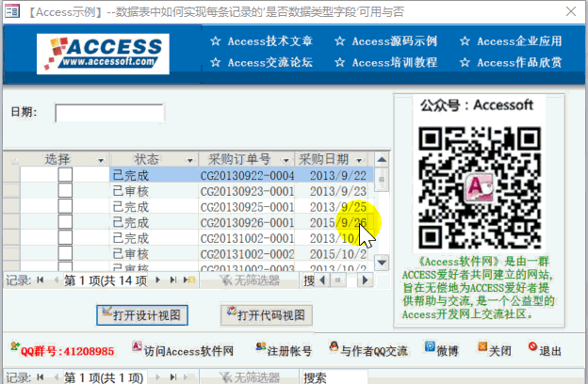
Task: Click subform record number box 第 1 项
Action: (106, 280)
